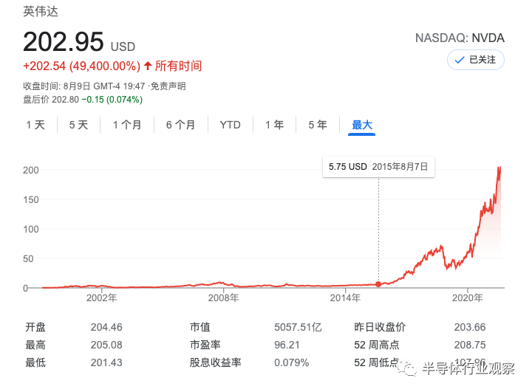Click the 50 y-axis label
532x392 pixels.
pyautogui.click(x=28, y=259)
